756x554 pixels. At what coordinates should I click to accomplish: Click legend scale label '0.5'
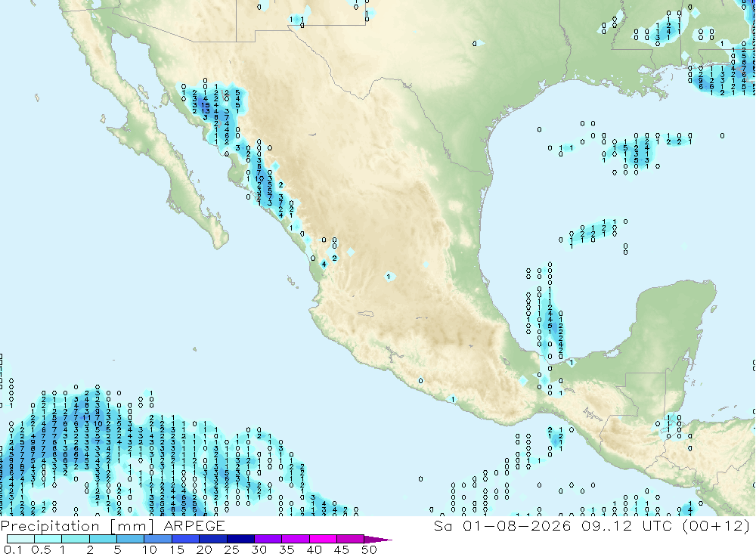point(41,549)
